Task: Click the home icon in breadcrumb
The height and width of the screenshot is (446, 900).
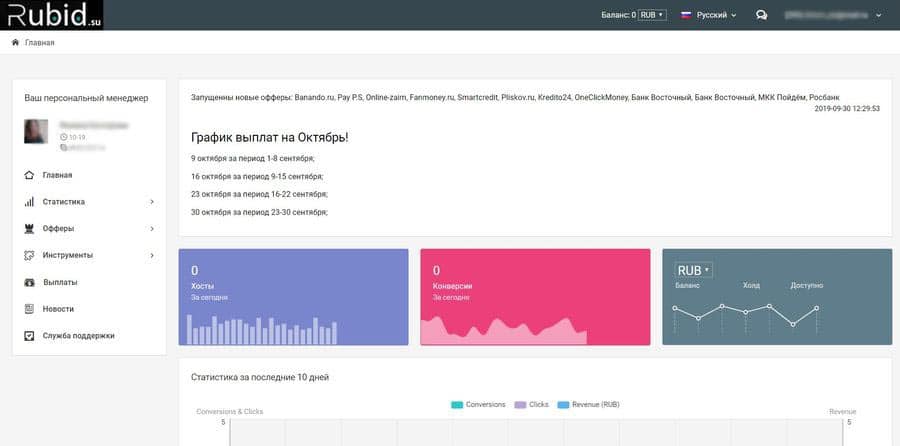Action: click(x=15, y=43)
